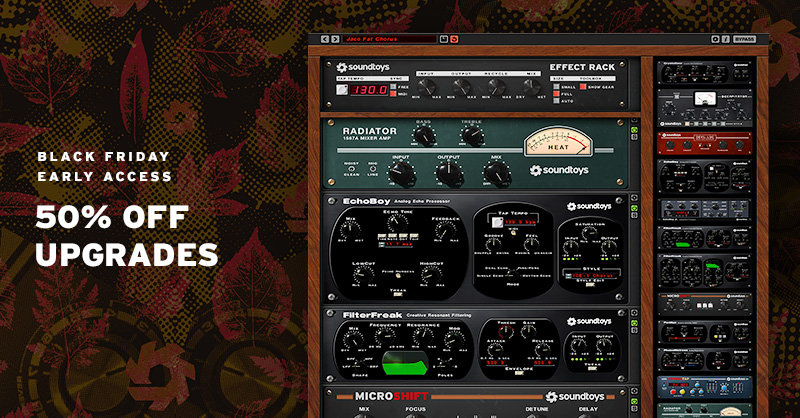Viewport: 800px width, 418px height.
Task: Select the SMALL rack size option
Action: click(x=556, y=87)
